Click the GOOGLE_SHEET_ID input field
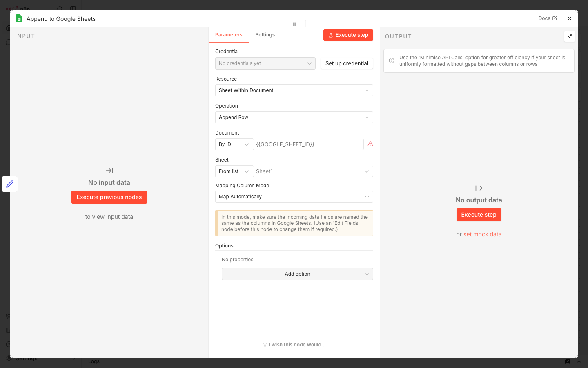Image resolution: width=588 pixels, height=368 pixels. click(308, 144)
